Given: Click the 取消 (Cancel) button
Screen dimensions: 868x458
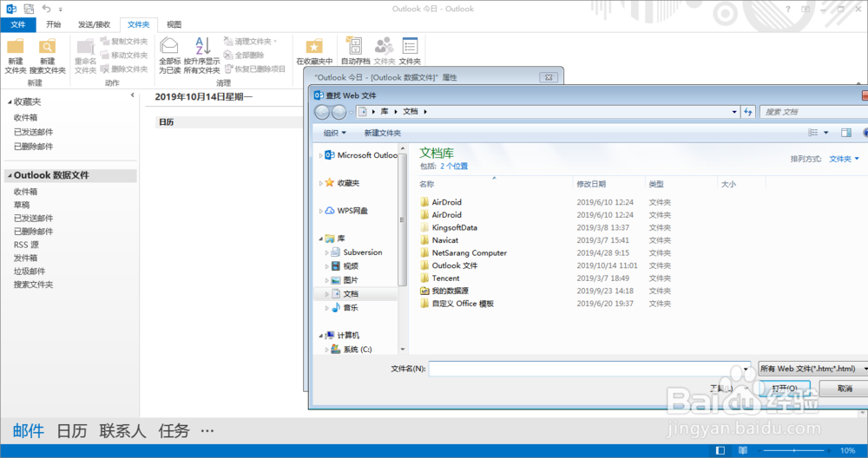Looking at the screenshot, I should (845, 389).
